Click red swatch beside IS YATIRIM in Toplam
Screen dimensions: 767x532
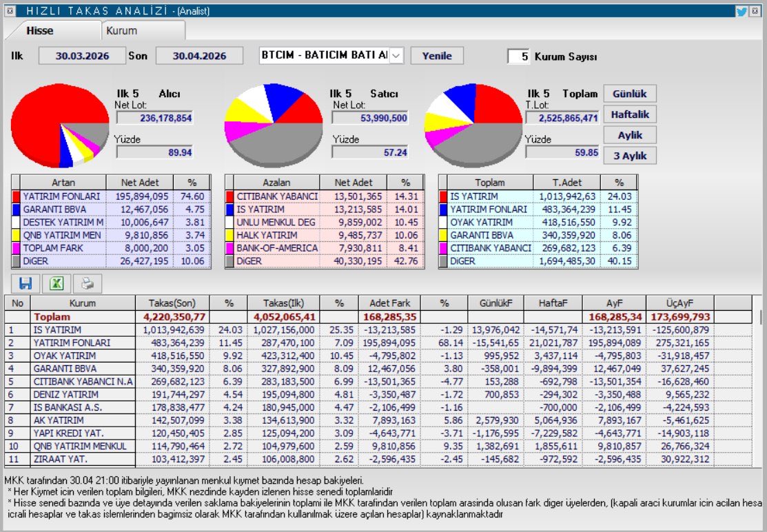pyautogui.click(x=443, y=196)
